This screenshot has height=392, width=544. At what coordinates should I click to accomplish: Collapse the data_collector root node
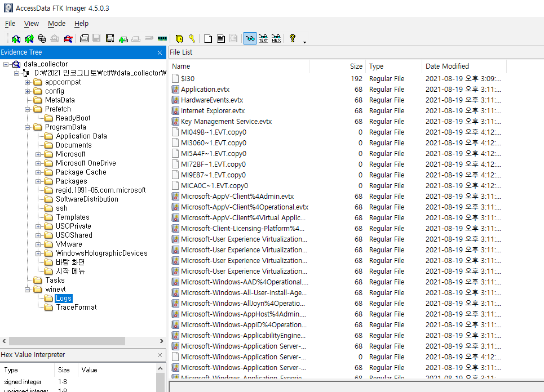tap(6, 64)
